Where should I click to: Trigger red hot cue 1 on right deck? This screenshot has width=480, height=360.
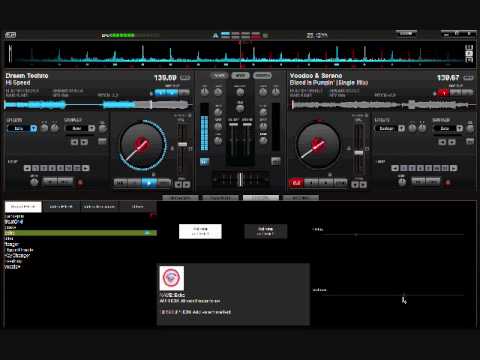(x=444, y=93)
